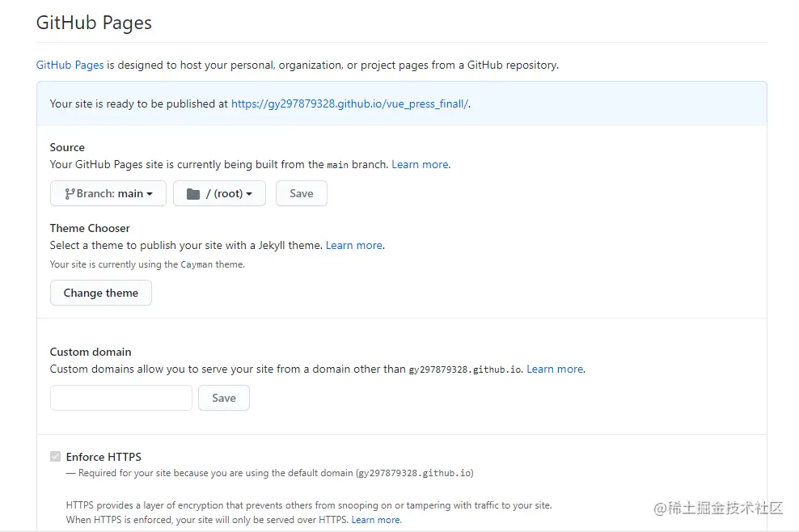Open Learn more after main branch text

(x=420, y=164)
